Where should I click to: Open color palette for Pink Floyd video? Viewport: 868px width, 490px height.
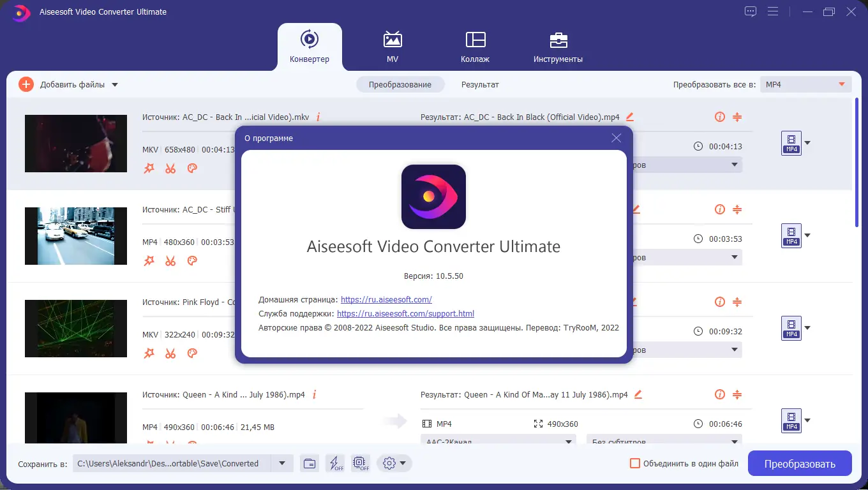pyautogui.click(x=192, y=353)
